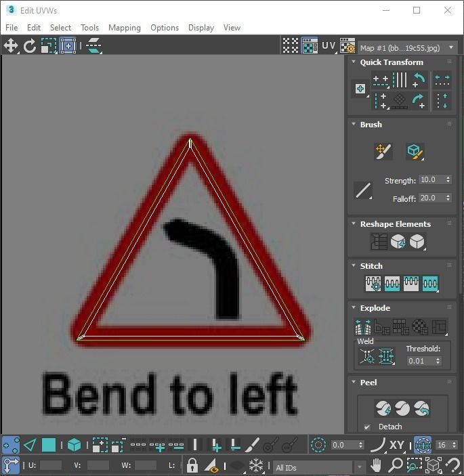Collapse the Explode rollout
The height and width of the screenshot is (476, 464).
(x=354, y=307)
